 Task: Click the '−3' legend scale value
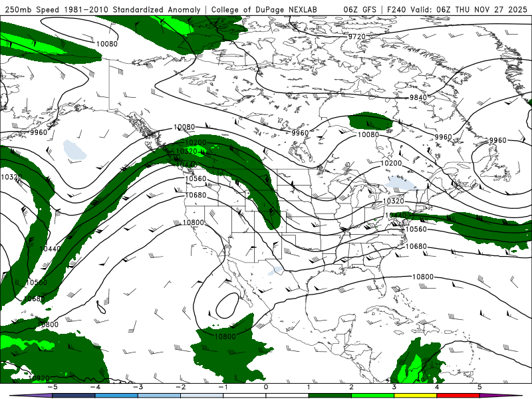tap(138, 387)
